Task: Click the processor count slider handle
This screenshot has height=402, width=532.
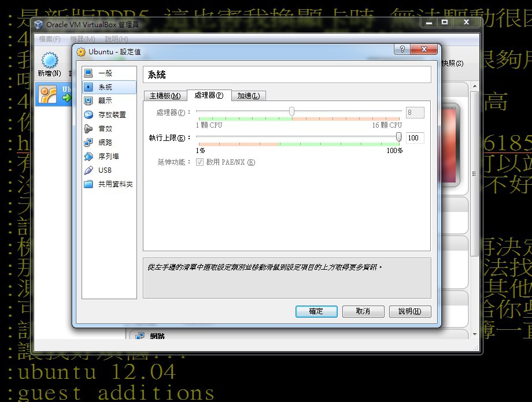Action: [291, 111]
